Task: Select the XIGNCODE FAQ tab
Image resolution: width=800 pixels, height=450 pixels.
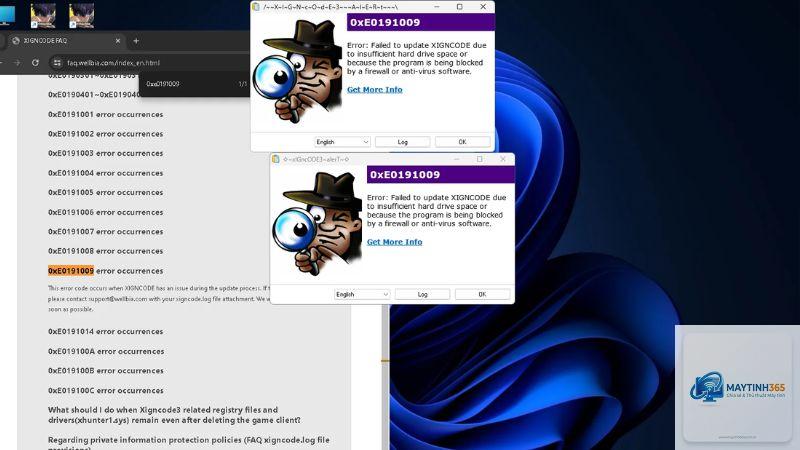Action: (x=65, y=41)
